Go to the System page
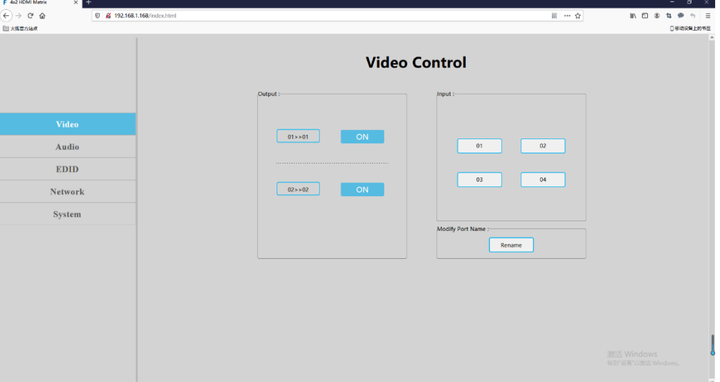The image size is (720, 382). 68,214
